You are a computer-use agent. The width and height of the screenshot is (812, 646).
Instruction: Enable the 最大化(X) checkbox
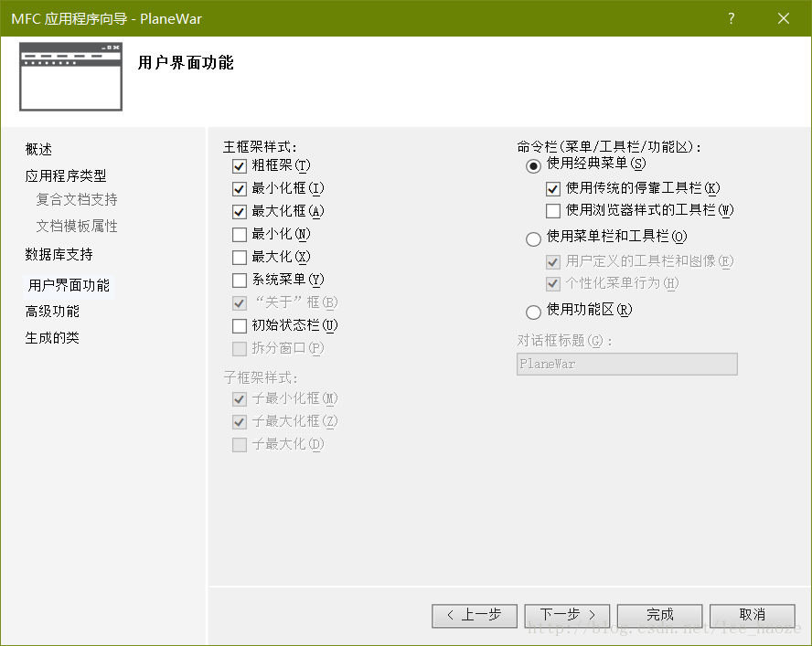point(240,258)
